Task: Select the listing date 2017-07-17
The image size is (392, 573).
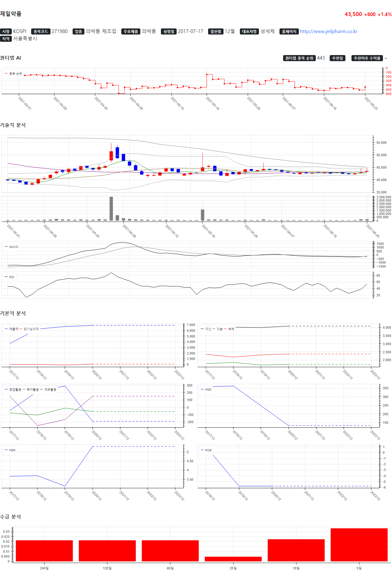Action: (x=190, y=31)
